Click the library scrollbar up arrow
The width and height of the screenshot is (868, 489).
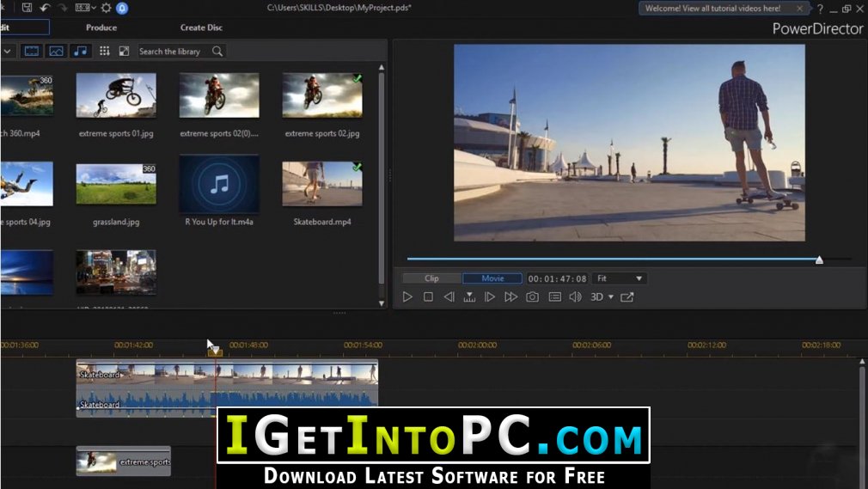click(x=382, y=67)
